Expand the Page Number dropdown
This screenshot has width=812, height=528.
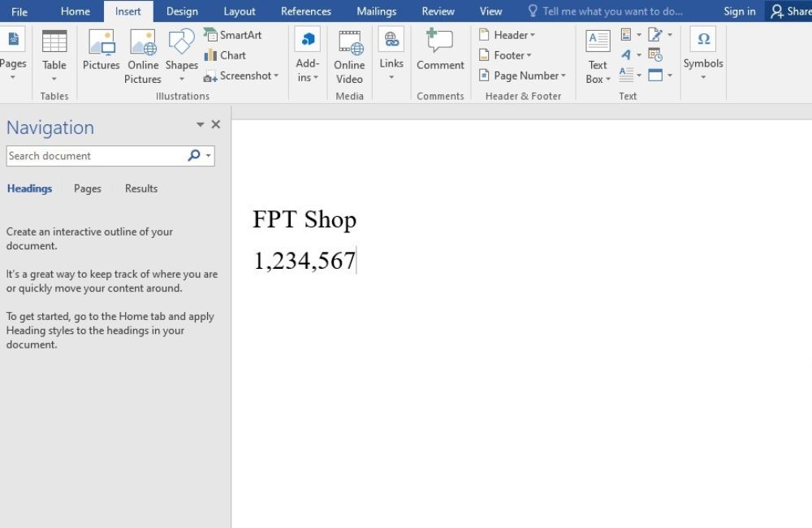[x=522, y=75]
